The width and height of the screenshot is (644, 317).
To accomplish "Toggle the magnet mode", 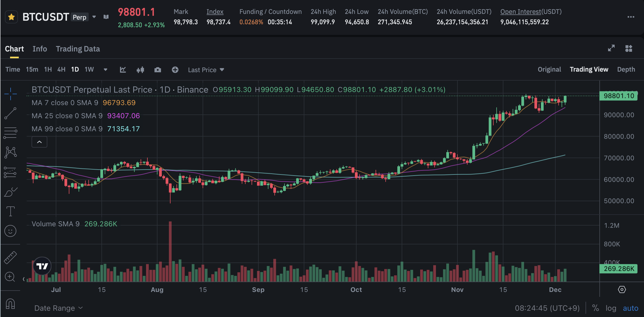I will click(10, 304).
